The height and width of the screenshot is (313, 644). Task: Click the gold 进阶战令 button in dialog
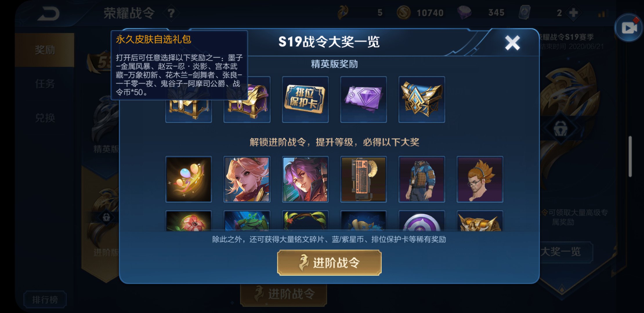329,263
